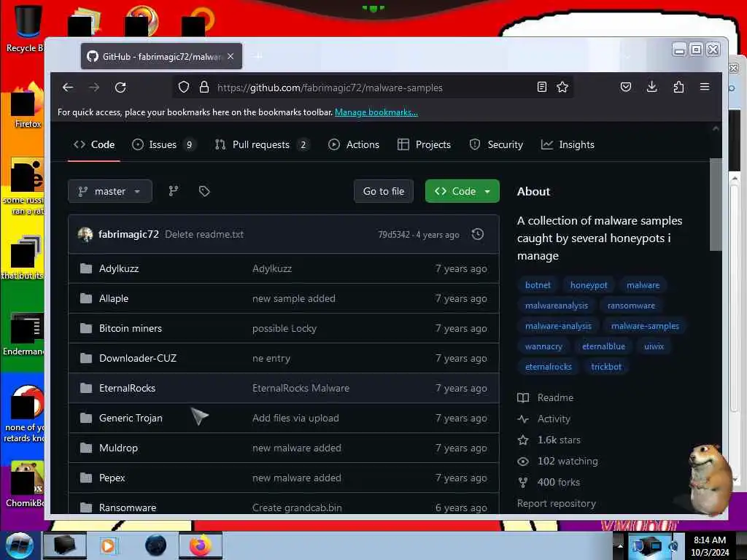Viewport: 747px width, 560px height.
Task: Open the 'possible Locky' commit message
Action: coord(285,329)
